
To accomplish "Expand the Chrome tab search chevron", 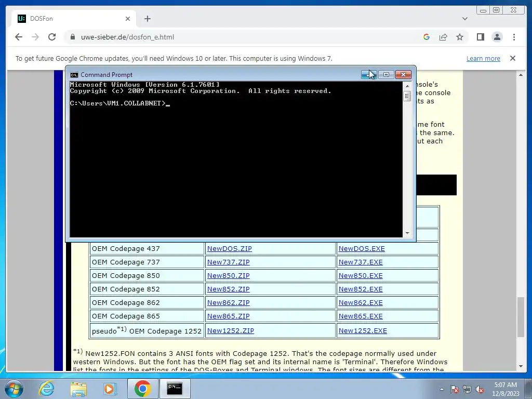I will tap(465, 19).
